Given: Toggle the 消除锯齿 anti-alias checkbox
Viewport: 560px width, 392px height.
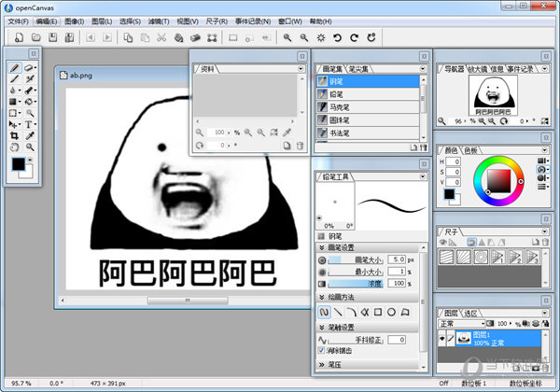Looking at the screenshot, I should coord(321,351).
